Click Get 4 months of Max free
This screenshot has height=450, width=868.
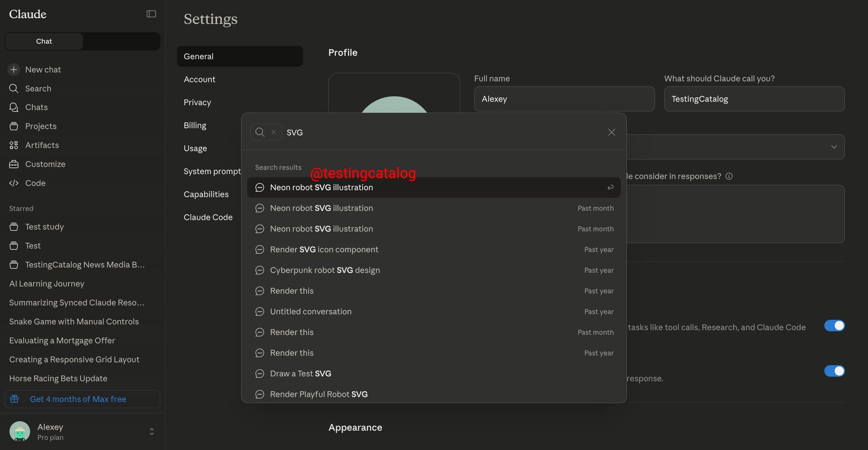pos(82,399)
